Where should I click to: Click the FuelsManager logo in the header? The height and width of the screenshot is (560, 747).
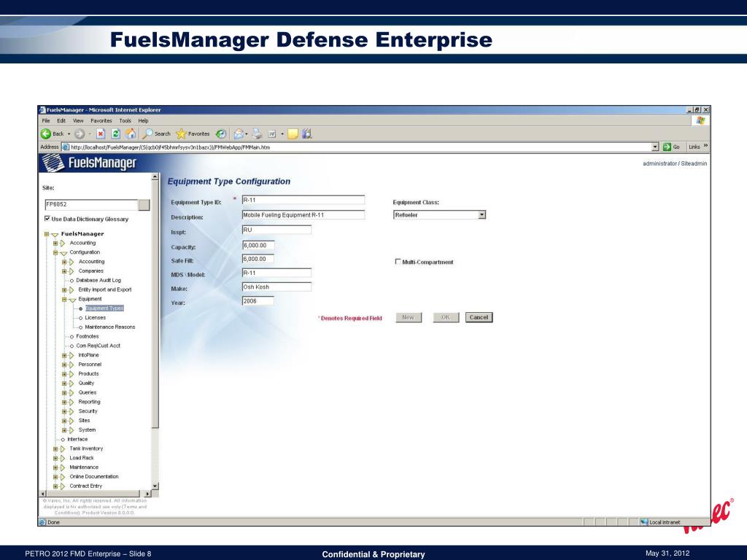tap(89, 163)
